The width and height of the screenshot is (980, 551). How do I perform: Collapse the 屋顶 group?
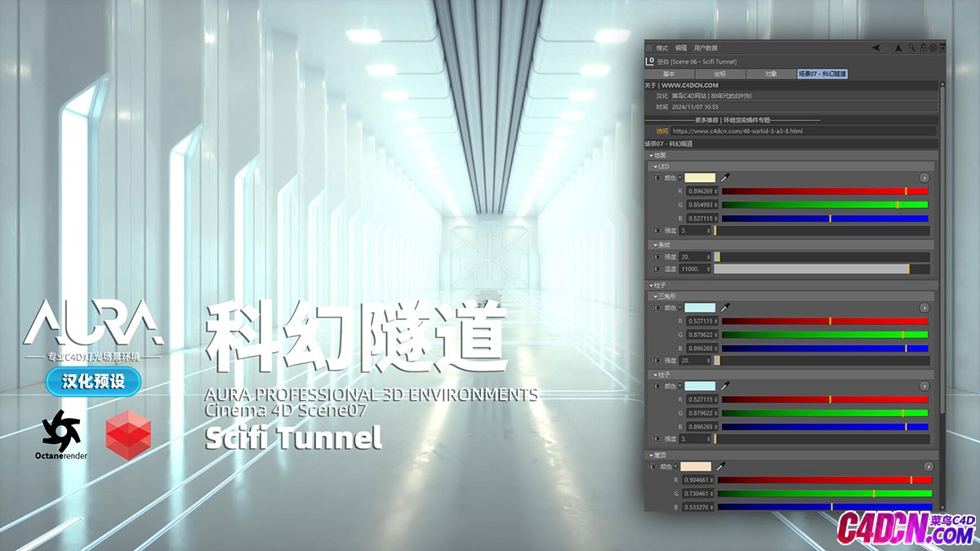click(x=652, y=455)
